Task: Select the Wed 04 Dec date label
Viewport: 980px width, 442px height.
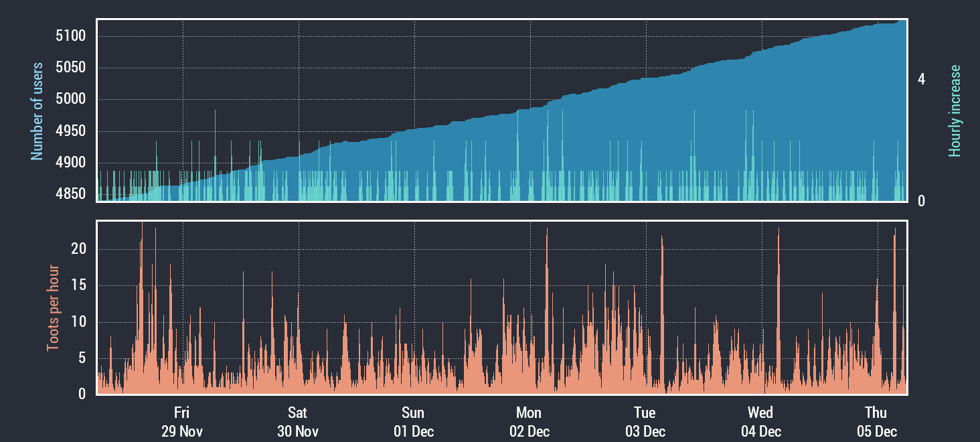Action: 760,422
